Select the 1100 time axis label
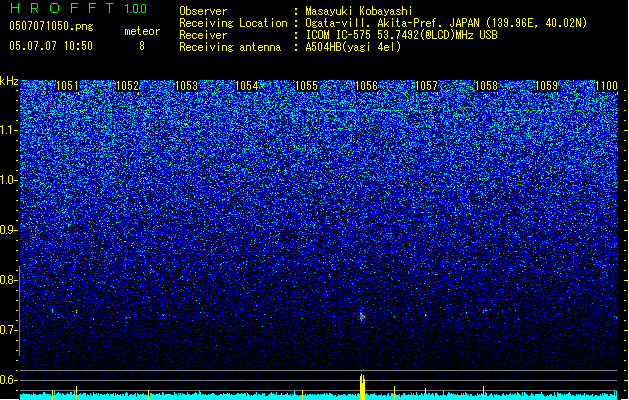 606,86
